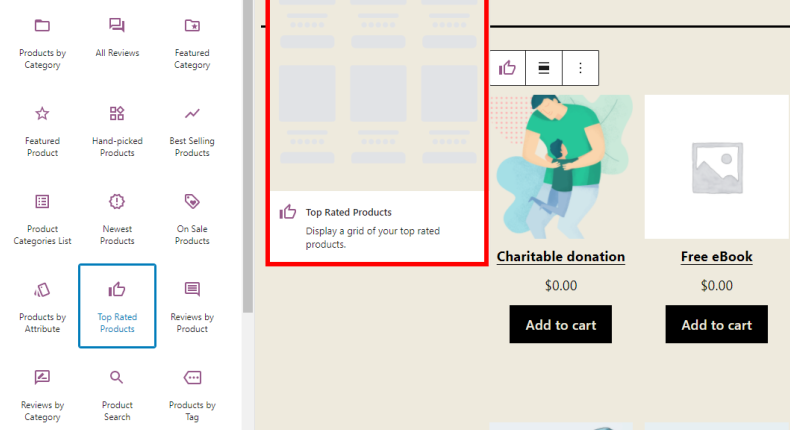Choose the On Sale Products block

192,218
